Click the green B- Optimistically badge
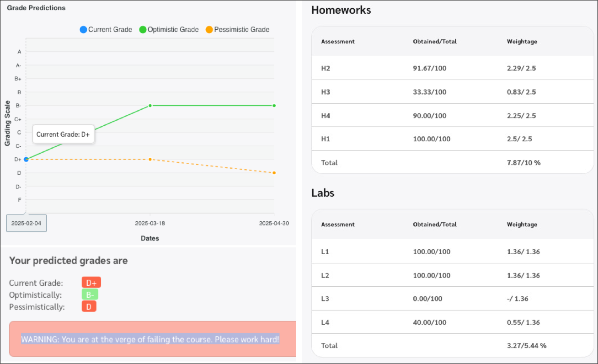598x364 pixels. click(x=90, y=295)
